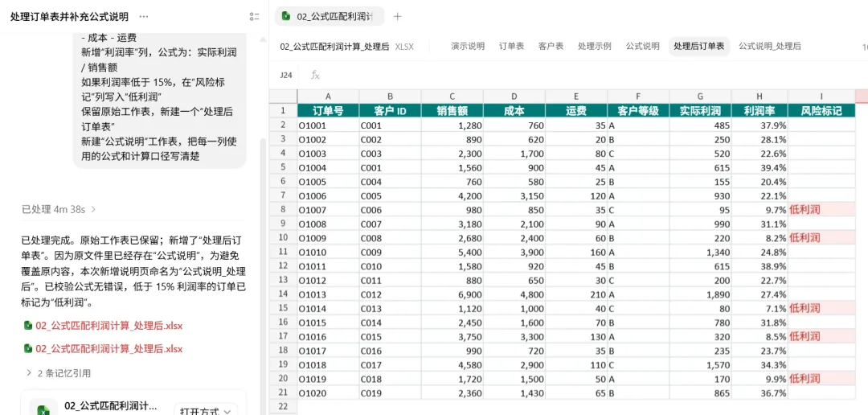Click the 运费 header cell
868x415 pixels.
point(576,111)
